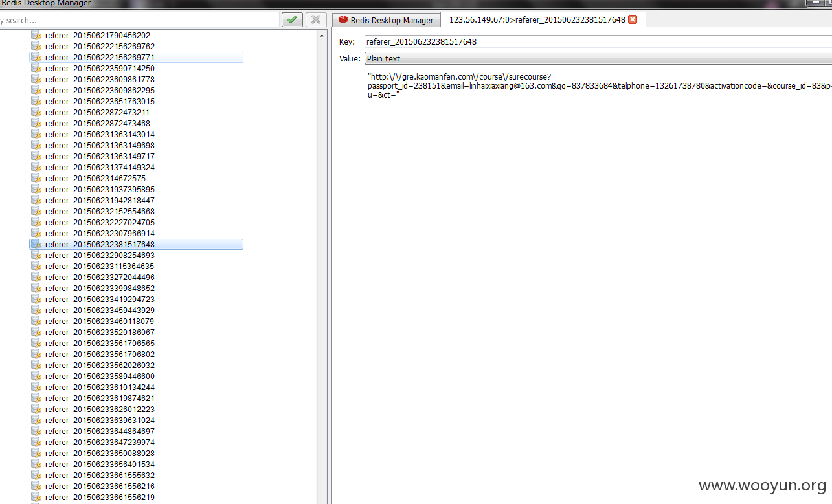Click key icon beside referer_201506231363149717
The image size is (832, 504).
pyautogui.click(x=36, y=157)
